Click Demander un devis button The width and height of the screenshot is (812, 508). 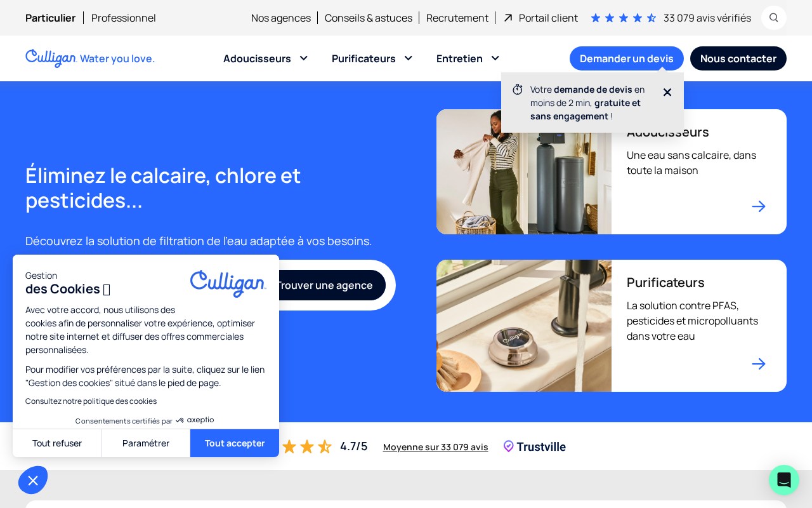coord(627,58)
